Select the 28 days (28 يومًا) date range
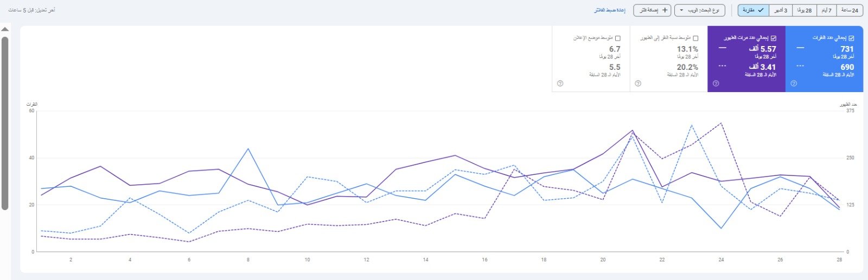Screen dimensions: 868x280 coord(804,10)
